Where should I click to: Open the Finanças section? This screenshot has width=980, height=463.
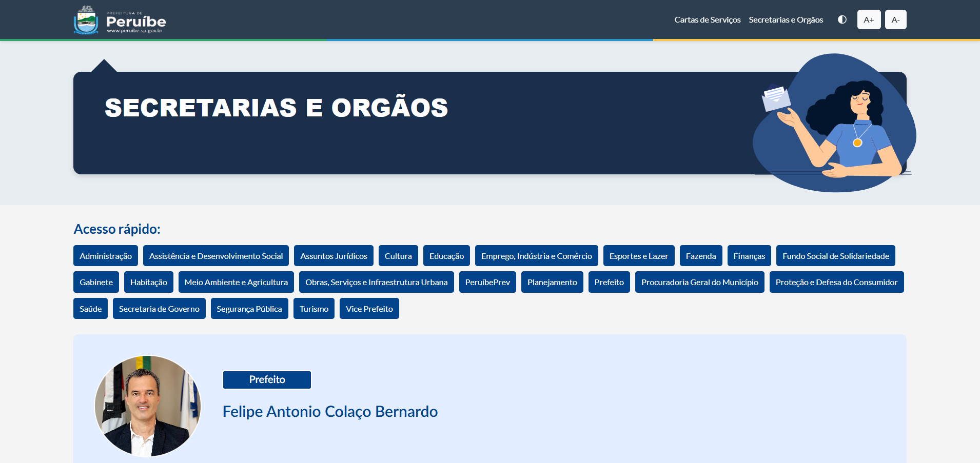click(x=749, y=256)
